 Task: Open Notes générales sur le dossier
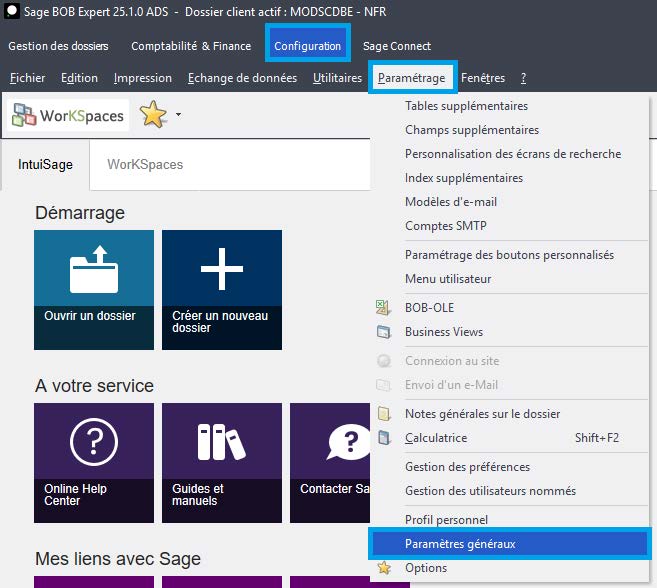tap(482, 414)
